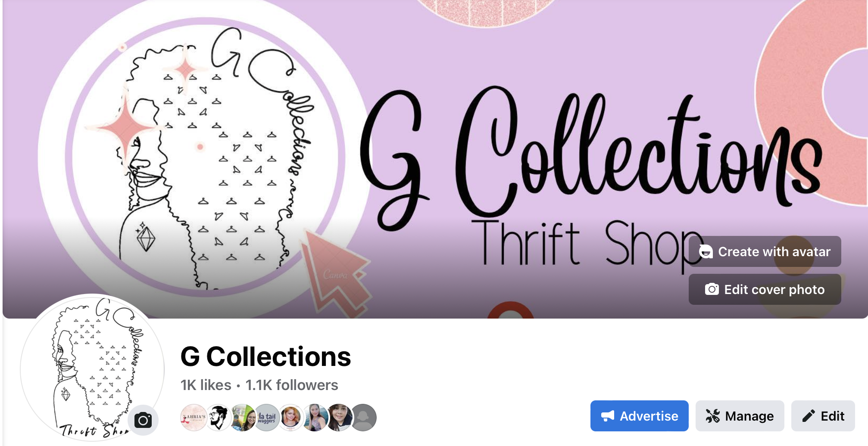Screen dimensions: 868x446
Task: Click the camera icon on profile picture
Action: 143,420
